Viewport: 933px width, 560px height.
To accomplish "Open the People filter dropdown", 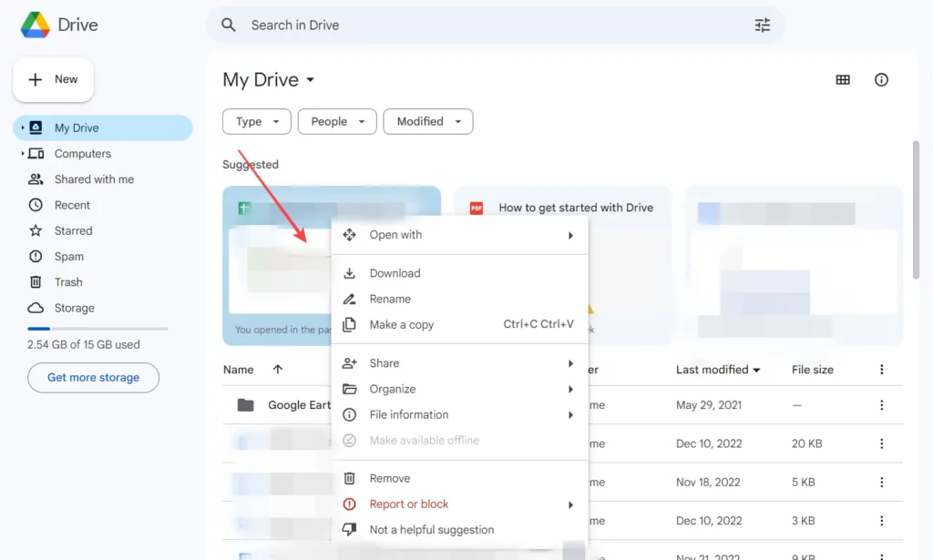I will 337,121.
